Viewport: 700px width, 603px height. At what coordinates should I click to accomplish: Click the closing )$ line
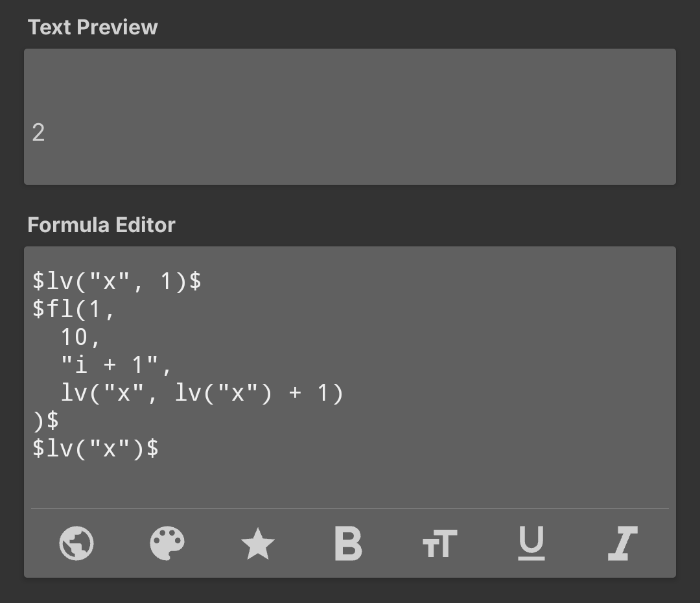[x=45, y=421]
